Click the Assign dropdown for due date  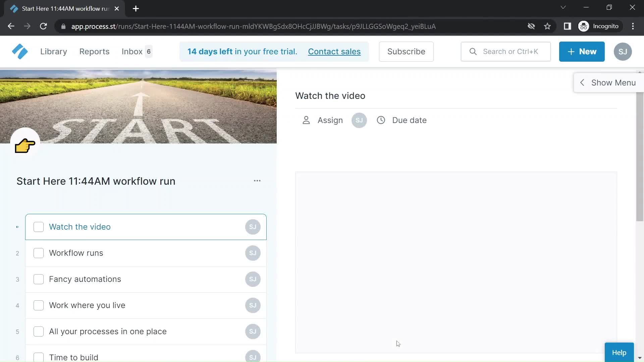[401, 120]
